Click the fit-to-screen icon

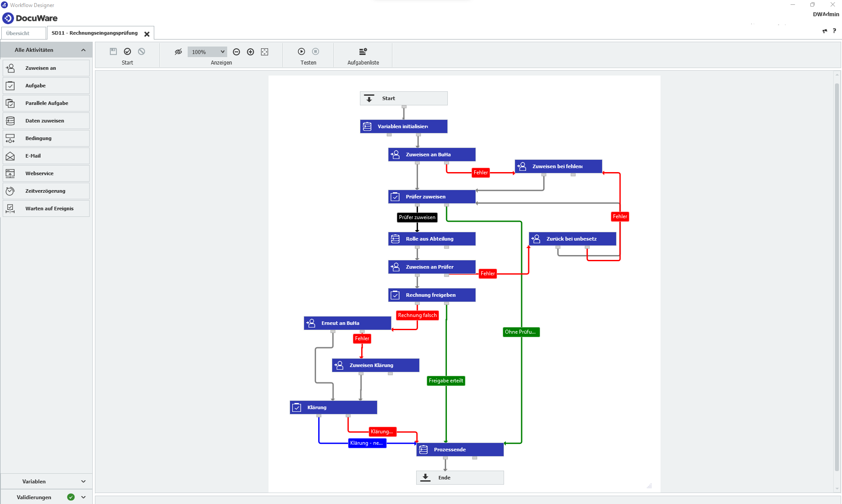(x=265, y=52)
